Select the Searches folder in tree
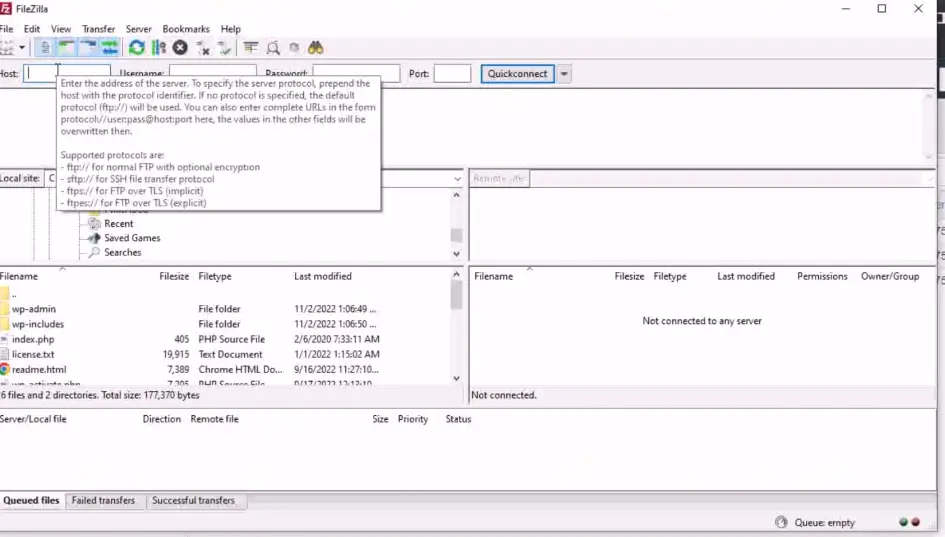The height and width of the screenshot is (537, 945). coord(122,253)
